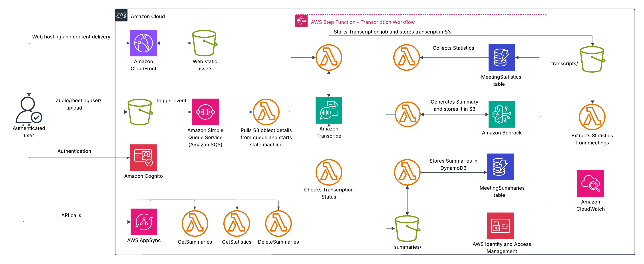Select the S3 bucket below the workflow box
This screenshot has width=644, height=264.
click(407, 228)
